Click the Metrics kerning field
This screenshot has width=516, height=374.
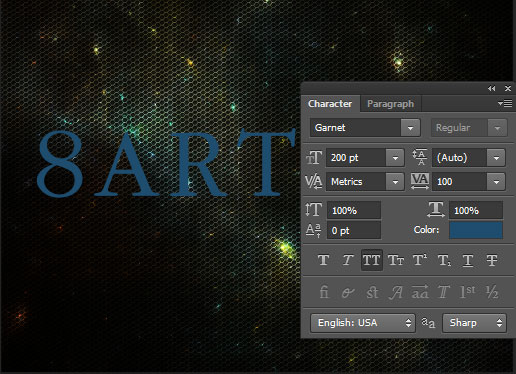(356, 182)
